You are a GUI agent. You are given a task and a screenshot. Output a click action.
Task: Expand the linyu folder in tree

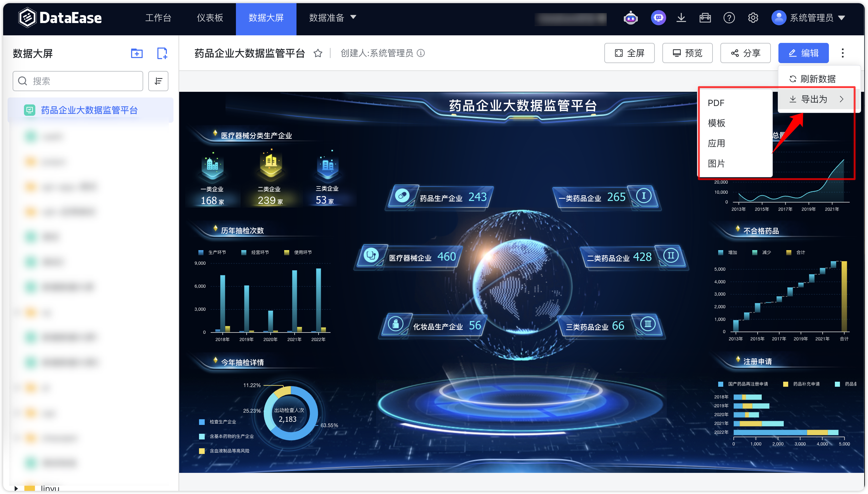point(16,489)
